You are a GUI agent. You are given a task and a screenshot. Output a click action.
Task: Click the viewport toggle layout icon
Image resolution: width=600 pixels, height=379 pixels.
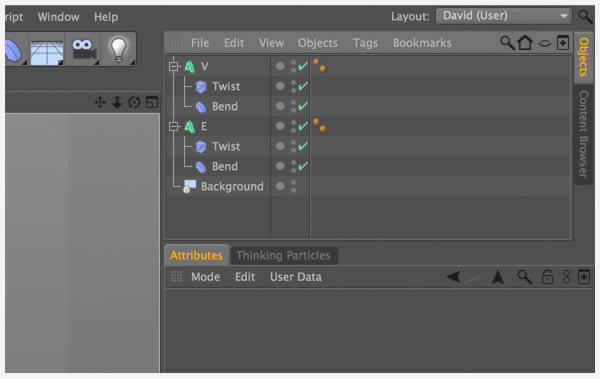coord(152,102)
